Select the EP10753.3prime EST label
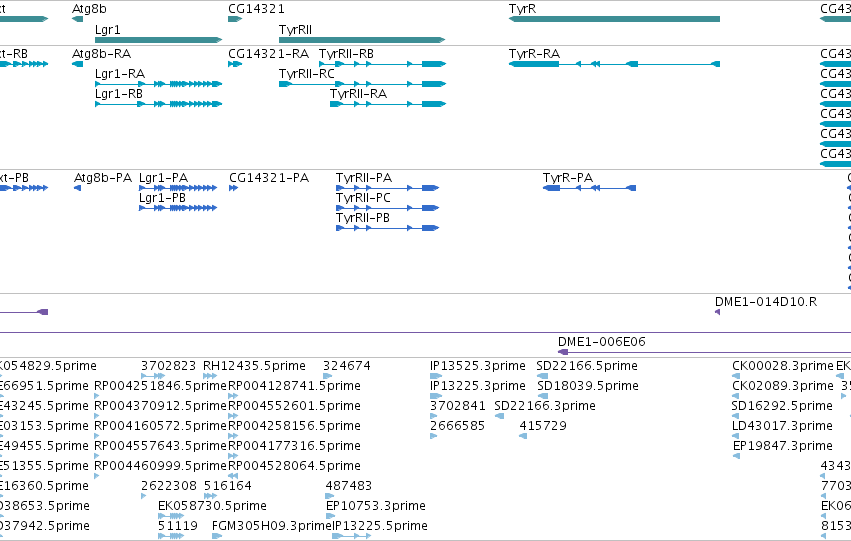The width and height of the screenshot is (851, 541). pos(376,506)
